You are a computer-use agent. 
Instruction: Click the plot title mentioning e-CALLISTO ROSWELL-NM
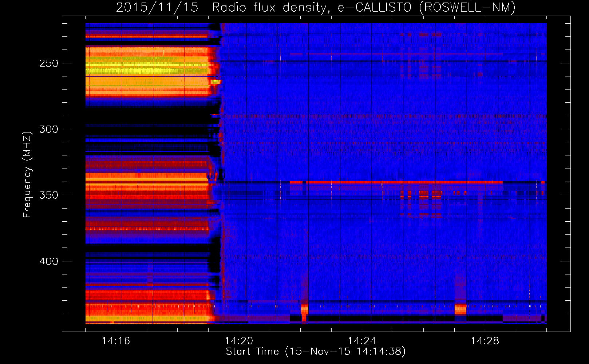point(316,7)
